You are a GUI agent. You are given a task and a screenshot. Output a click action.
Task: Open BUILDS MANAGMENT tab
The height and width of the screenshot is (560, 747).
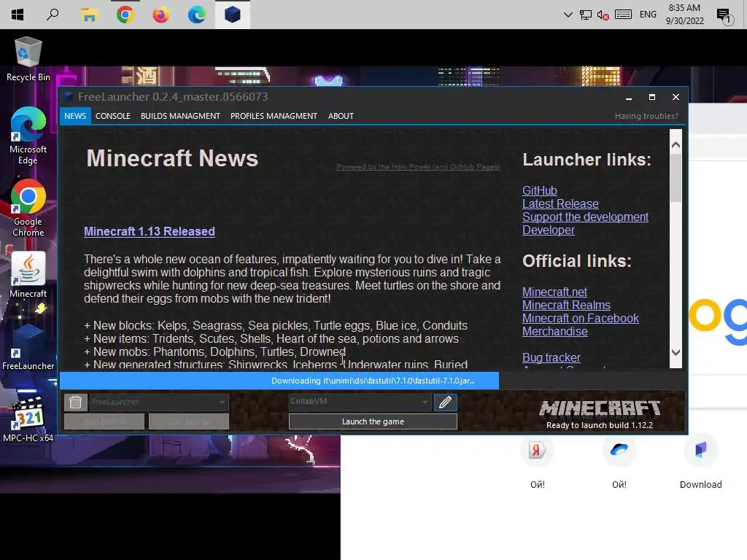point(180,116)
